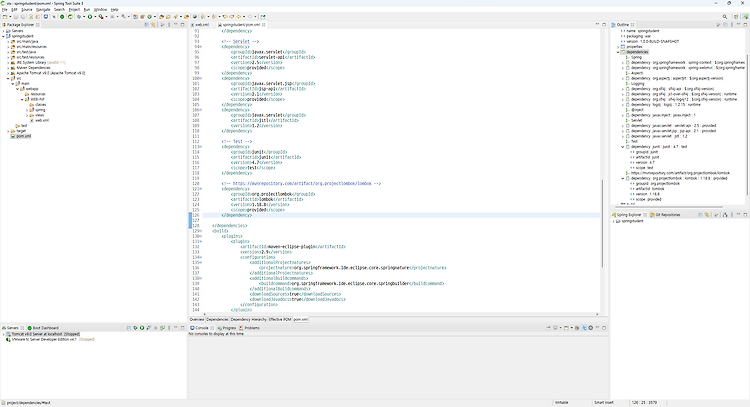The width and height of the screenshot is (750, 407).
Task: Open the Help menu
Action: coord(115,10)
